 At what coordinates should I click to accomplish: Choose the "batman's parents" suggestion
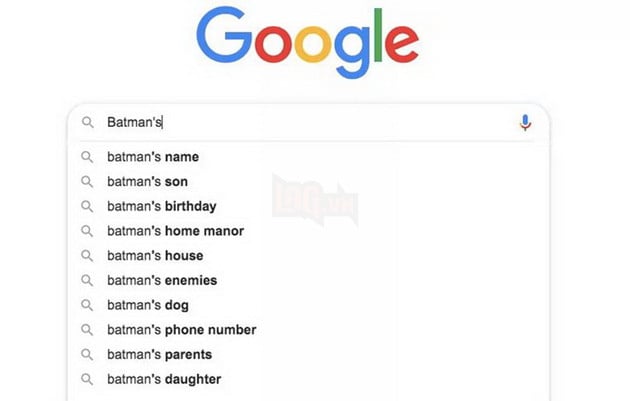[159, 355]
